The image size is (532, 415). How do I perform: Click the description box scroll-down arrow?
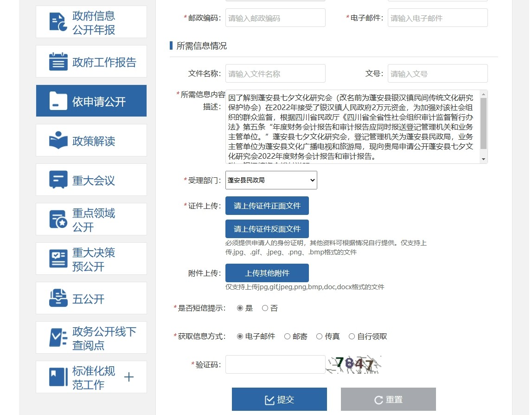(483, 159)
